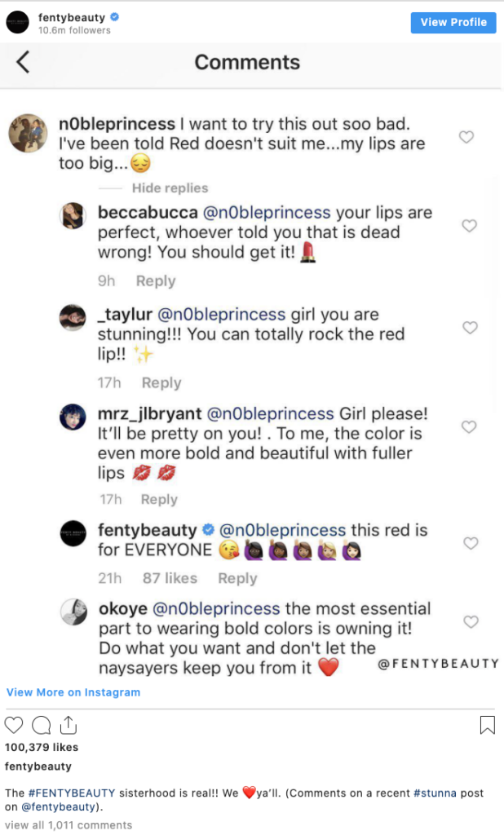This screenshot has height=835, width=504.
Task: Like n0bleprincess's comment with the heart toggle
Action: 466,137
